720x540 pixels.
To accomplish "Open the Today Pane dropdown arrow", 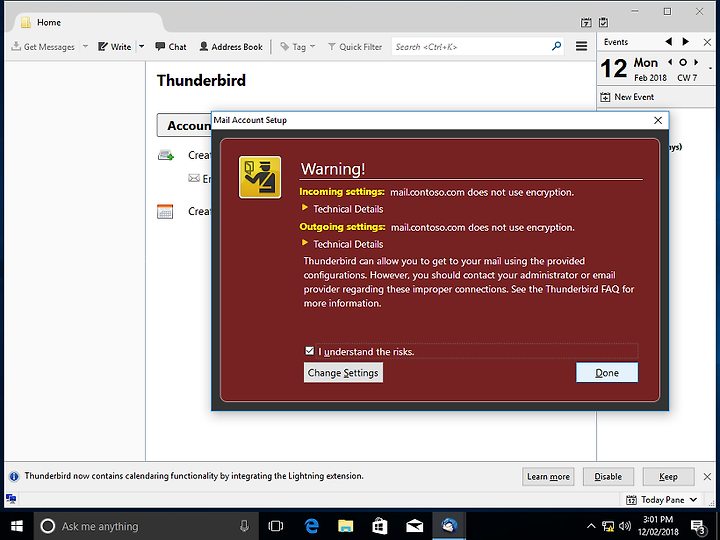I will click(x=693, y=500).
